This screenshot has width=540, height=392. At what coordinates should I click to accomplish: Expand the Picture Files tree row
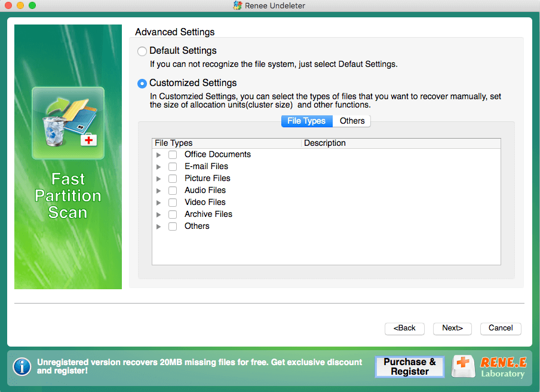[x=158, y=179]
